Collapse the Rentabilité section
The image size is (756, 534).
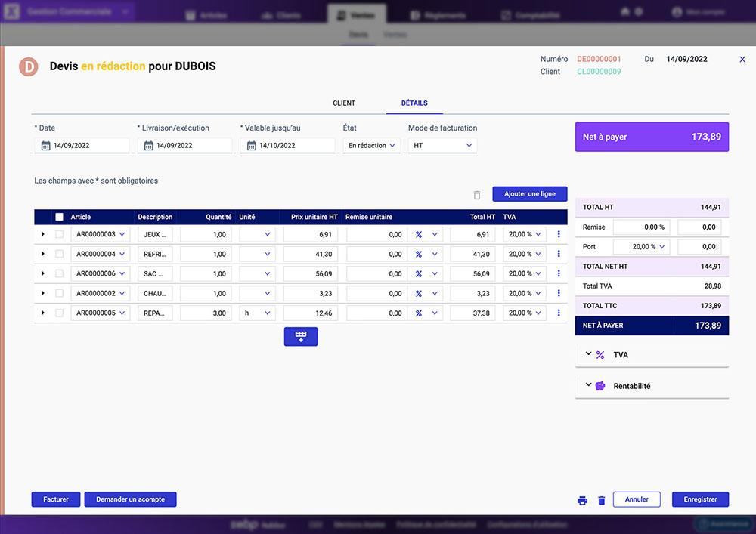click(589, 385)
